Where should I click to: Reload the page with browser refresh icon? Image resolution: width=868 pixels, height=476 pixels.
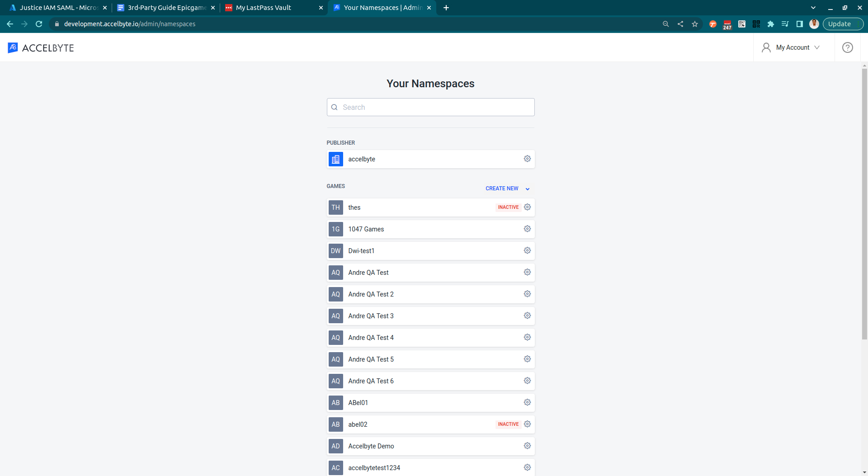pos(39,24)
